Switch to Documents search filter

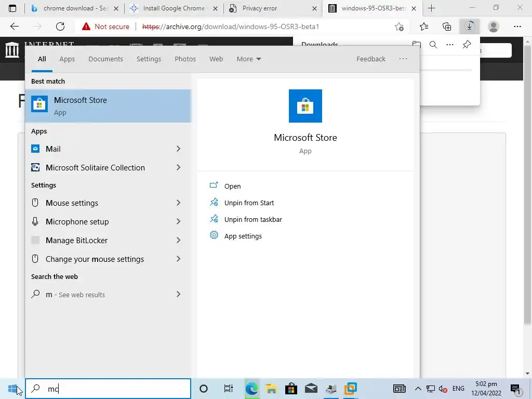pos(105,59)
